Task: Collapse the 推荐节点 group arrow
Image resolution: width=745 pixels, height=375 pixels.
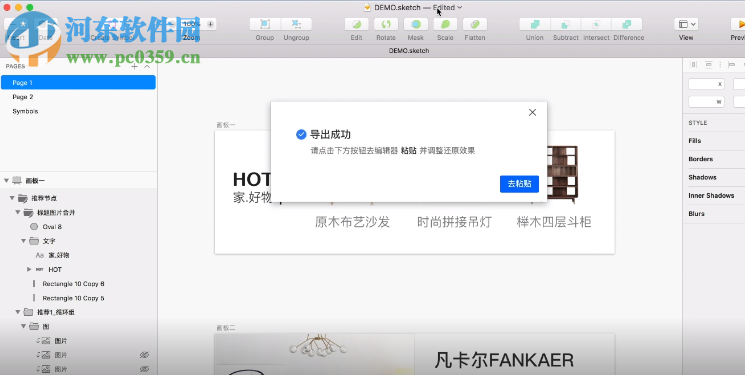Action: pyautogui.click(x=12, y=198)
